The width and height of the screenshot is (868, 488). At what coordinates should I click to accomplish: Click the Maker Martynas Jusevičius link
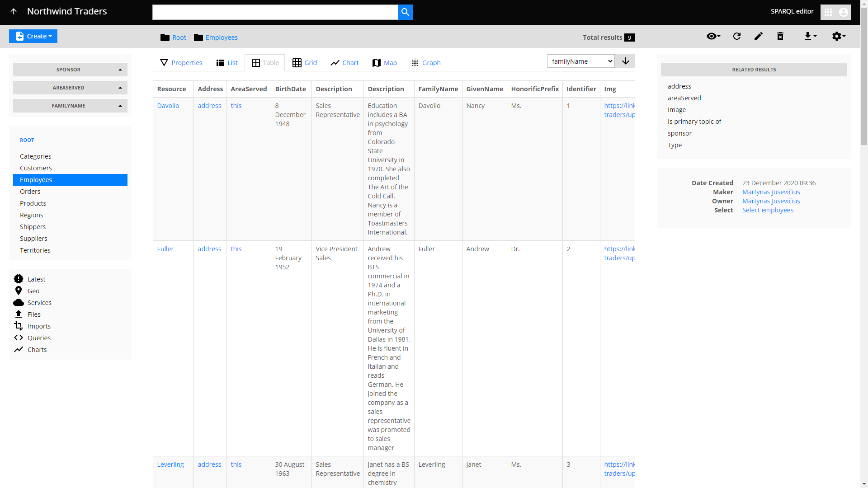[x=771, y=192]
